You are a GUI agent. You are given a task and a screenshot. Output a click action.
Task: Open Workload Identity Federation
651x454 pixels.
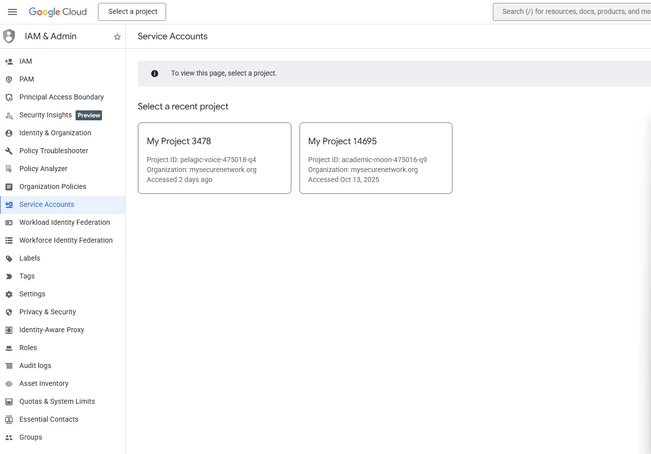point(63,222)
